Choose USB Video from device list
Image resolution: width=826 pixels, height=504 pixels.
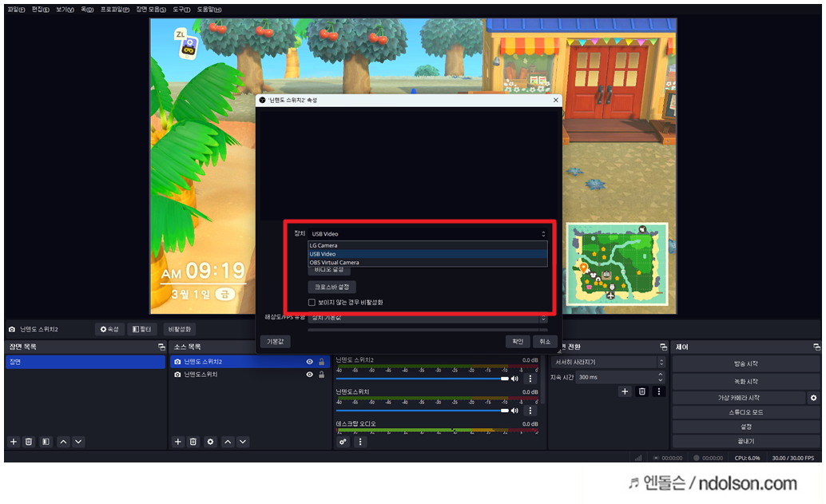point(427,254)
